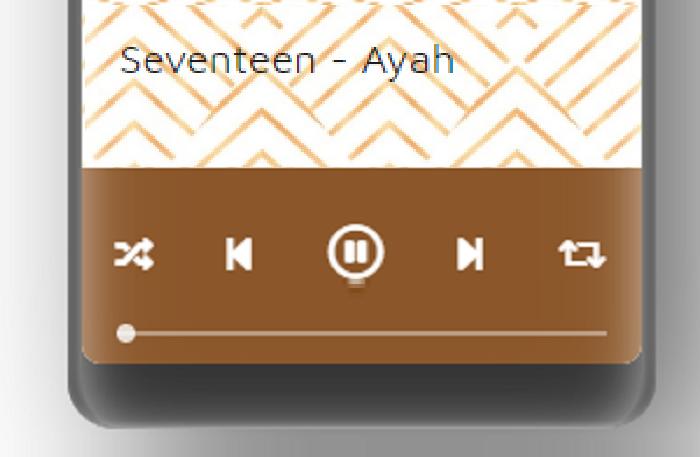700x457 pixels.
Task: Advance one song using the skip-forward arrow
Action: 471,254
